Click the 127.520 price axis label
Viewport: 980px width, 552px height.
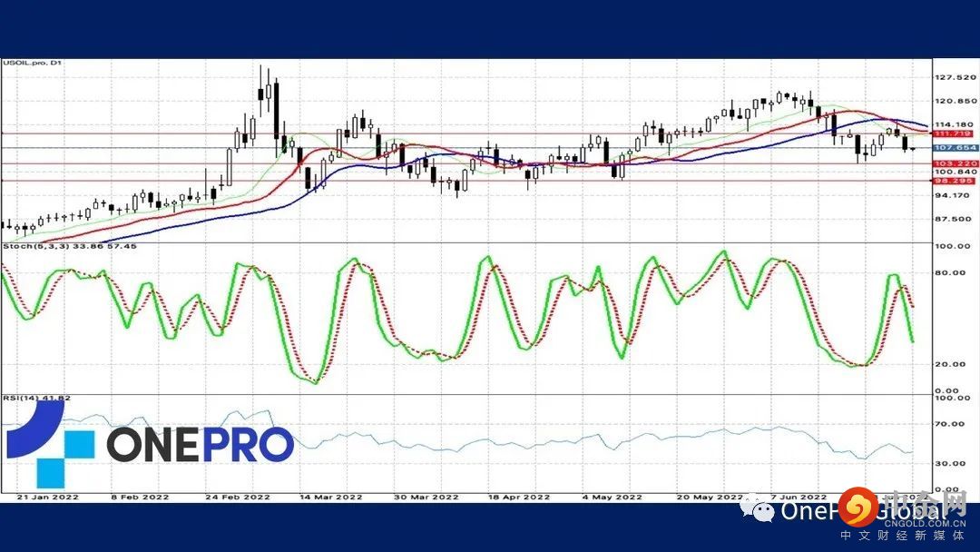(955, 77)
